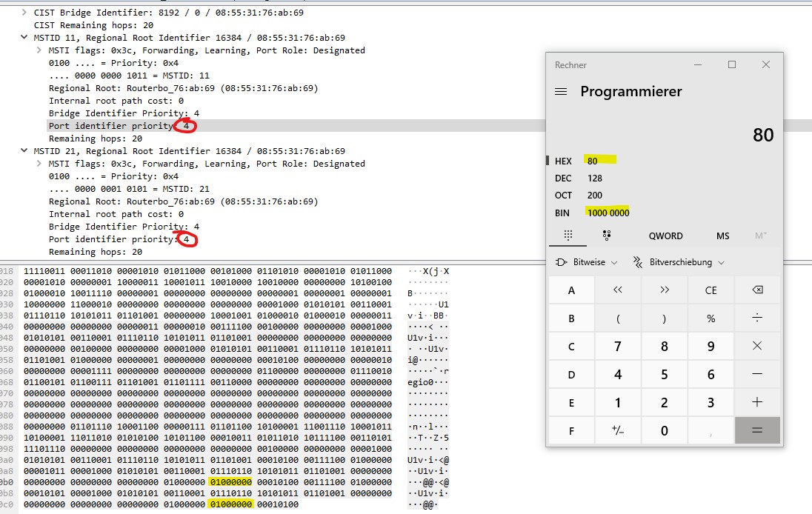Click hex digit B key

[571, 318]
